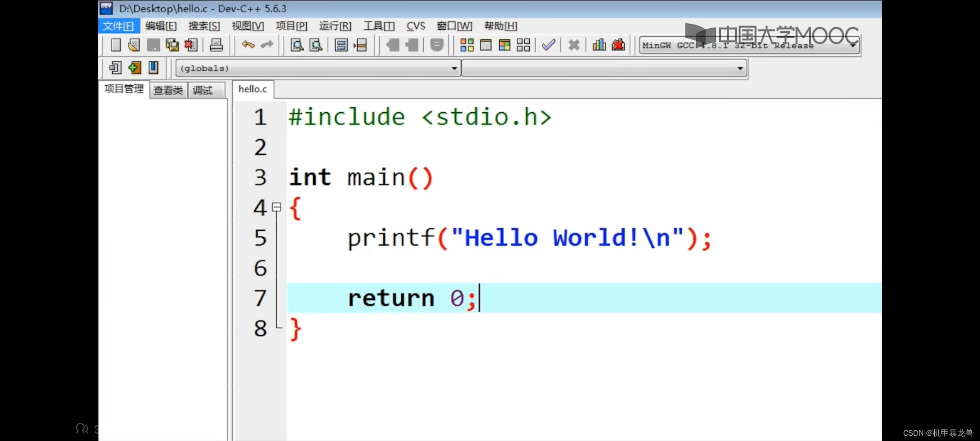This screenshot has height=441, width=980.
Task: Click the closing brace on line 8
Action: (295, 329)
